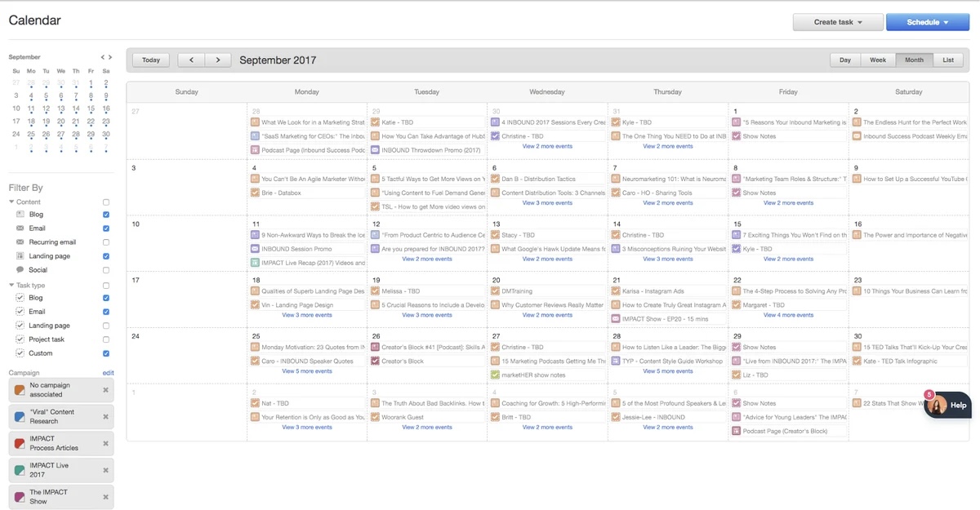Click the email icon of INBOUND Throwdown Promo (2017)
Viewport: 980px width, 510px height.
click(x=376, y=150)
